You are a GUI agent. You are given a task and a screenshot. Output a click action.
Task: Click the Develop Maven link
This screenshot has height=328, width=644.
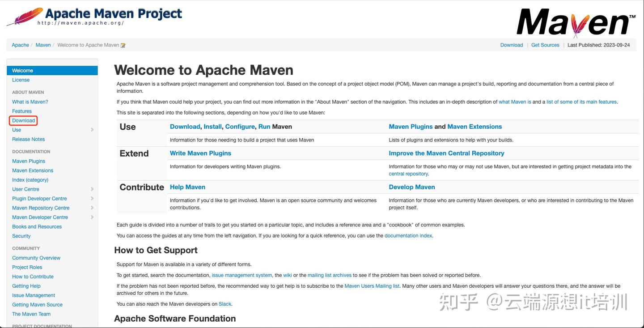(411, 187)
